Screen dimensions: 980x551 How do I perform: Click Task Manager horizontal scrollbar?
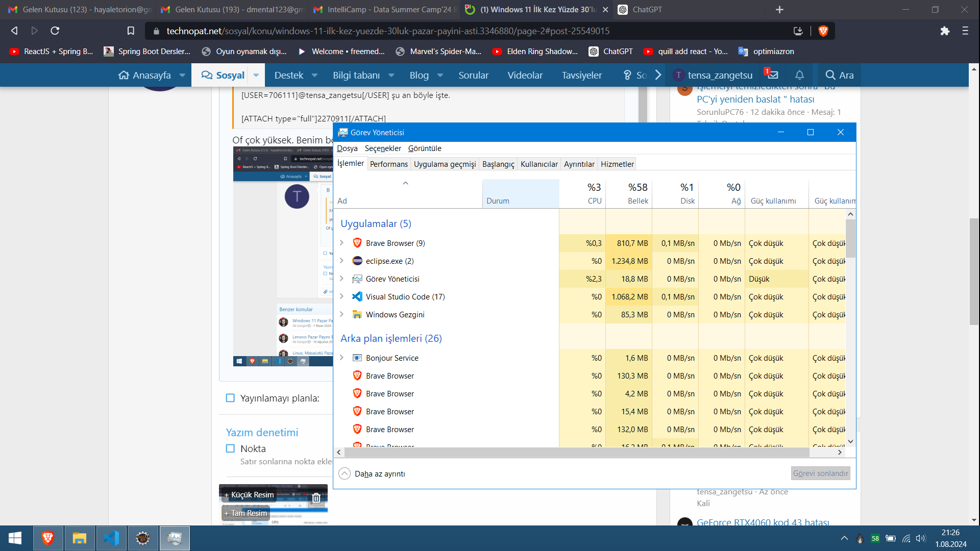tap(577, 452)
